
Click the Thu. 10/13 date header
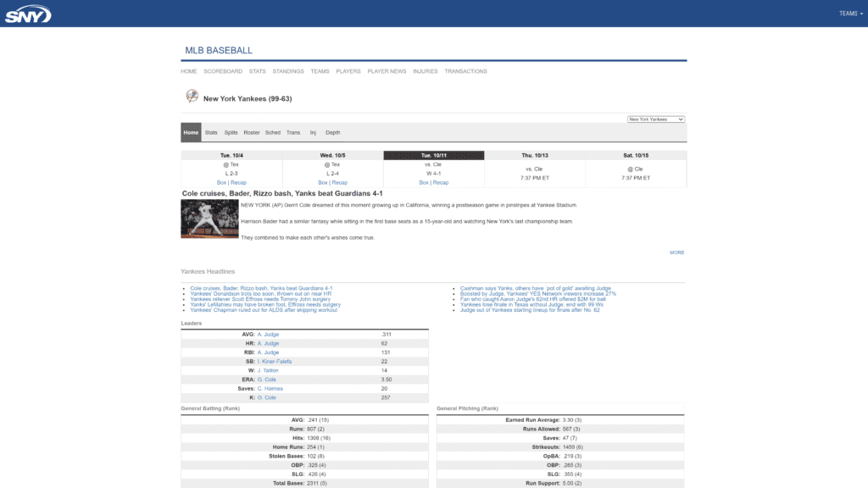(x=535, y=156)
